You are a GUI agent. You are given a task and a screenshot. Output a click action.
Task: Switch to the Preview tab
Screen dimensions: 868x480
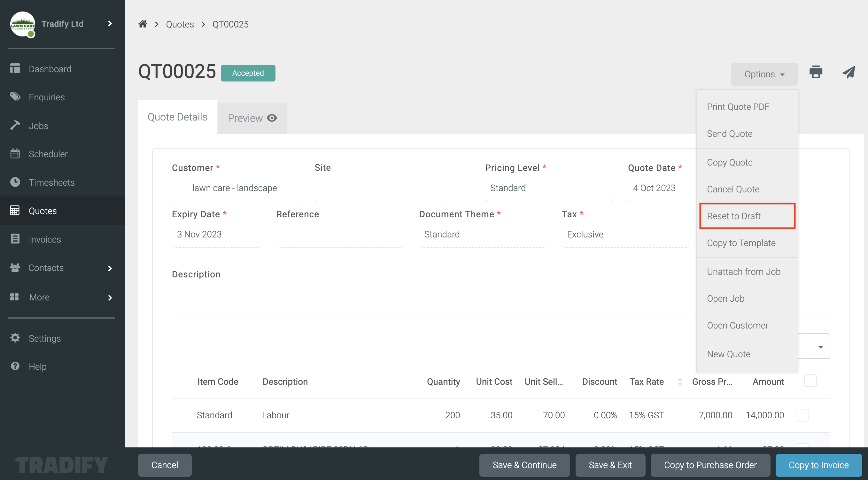(x=252, y=118)
